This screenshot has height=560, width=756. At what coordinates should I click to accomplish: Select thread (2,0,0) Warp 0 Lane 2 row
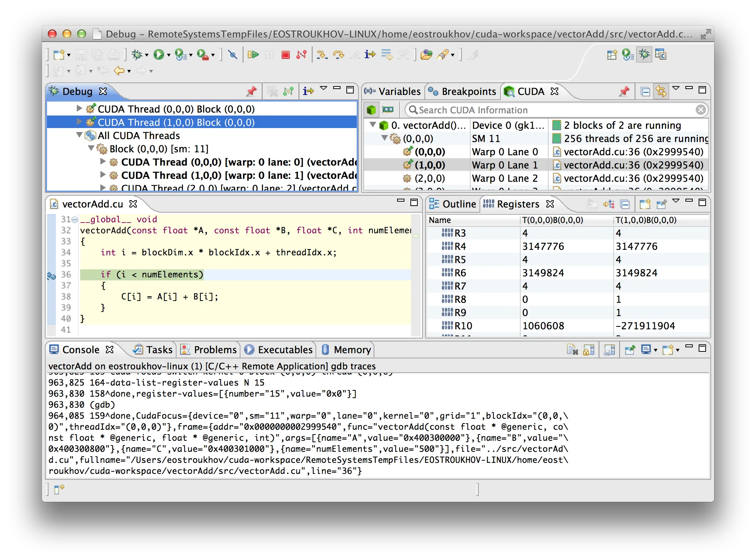coord(536,178)
